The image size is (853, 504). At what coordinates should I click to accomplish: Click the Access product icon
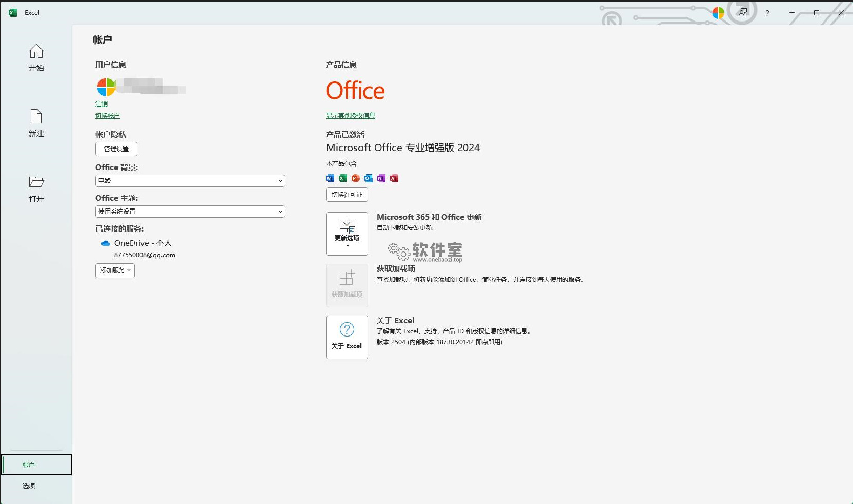pos(394,178)
